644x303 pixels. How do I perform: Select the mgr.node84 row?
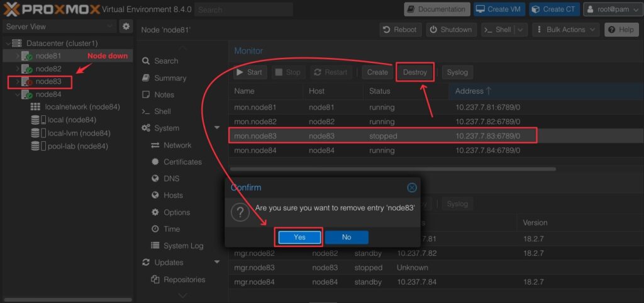coord(436,282)
